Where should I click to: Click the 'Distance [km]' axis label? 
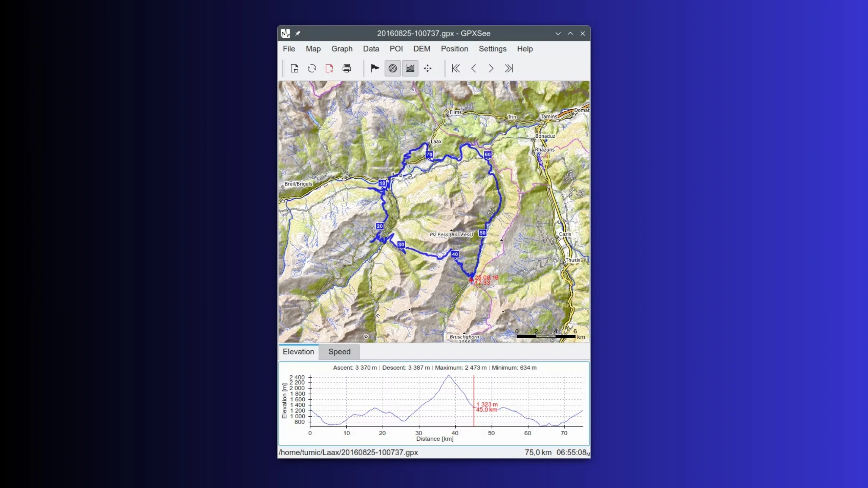pos(435,439)
